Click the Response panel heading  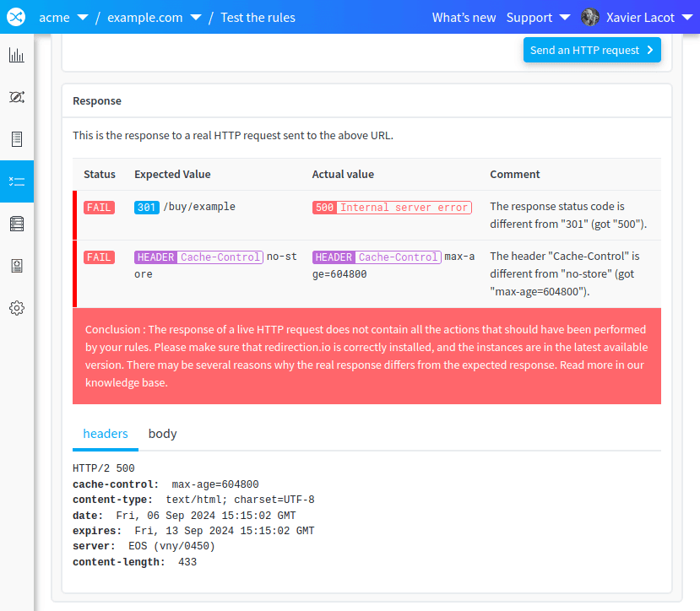[97, 101]
